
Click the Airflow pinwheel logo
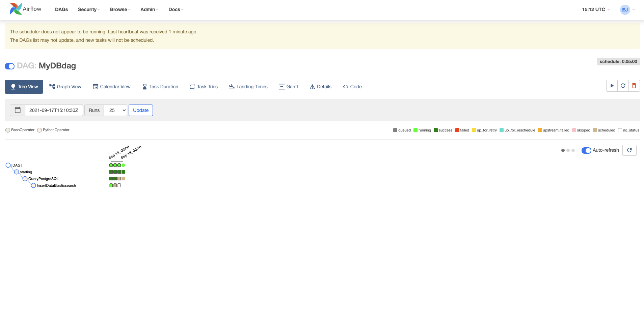click(x=16, y=9)
